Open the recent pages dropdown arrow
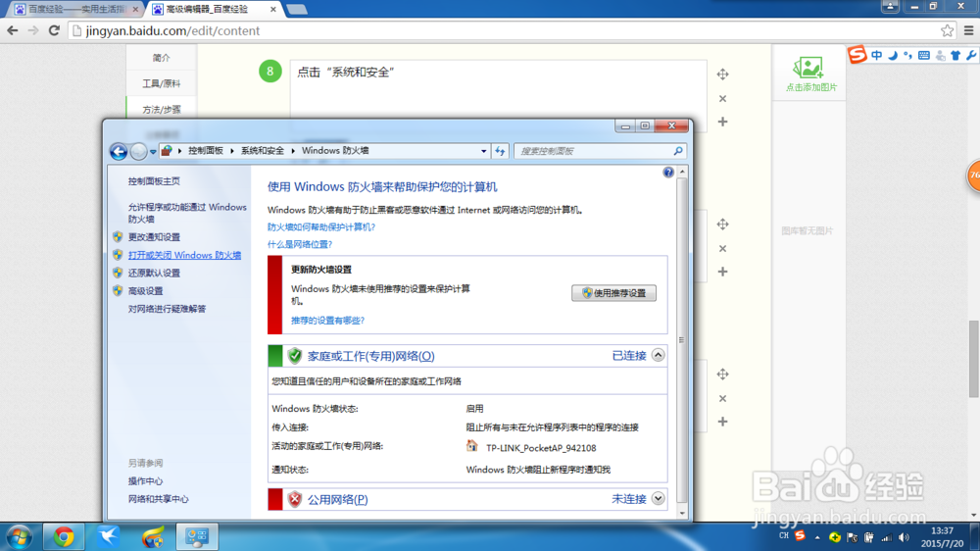Image resolution: width=980 pixels, height=551 pixels. click(153, 151)
